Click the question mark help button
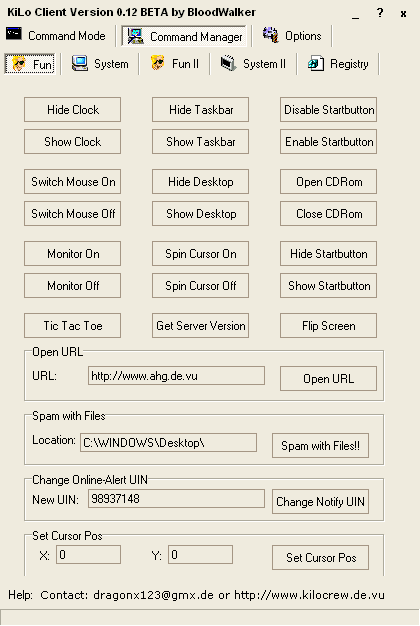The width and height of the screenshot is (420, 626). (380, 13)
